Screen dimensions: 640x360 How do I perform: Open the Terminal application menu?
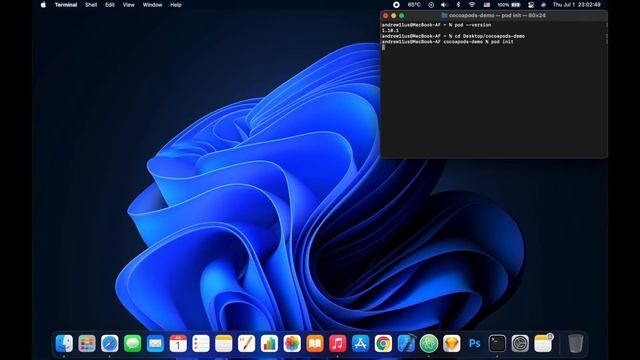coord(66,5)
